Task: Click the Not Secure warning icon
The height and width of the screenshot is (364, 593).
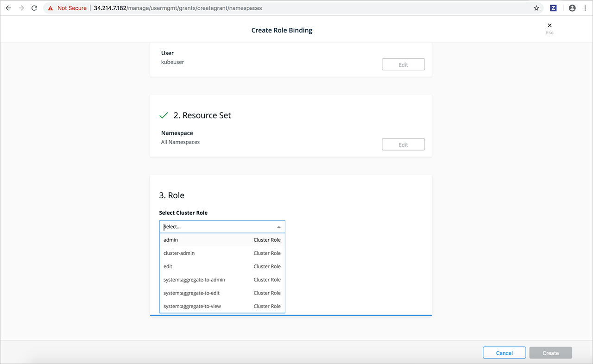Action: pos(50,8)
